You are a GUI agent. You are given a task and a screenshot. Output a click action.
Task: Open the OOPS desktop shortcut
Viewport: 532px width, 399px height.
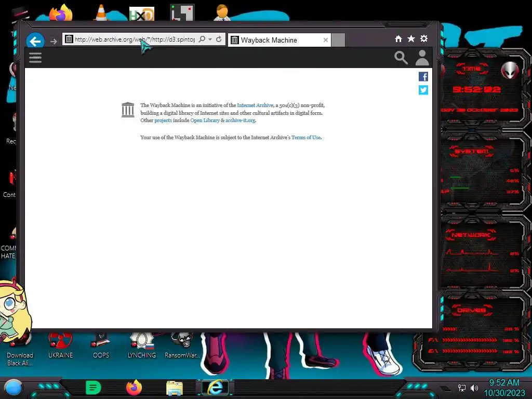(x=101, y=345)
